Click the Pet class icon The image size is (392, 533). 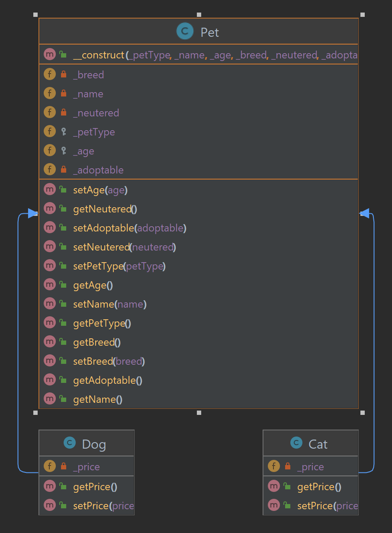pyautogui.click(x=185, y=32)
